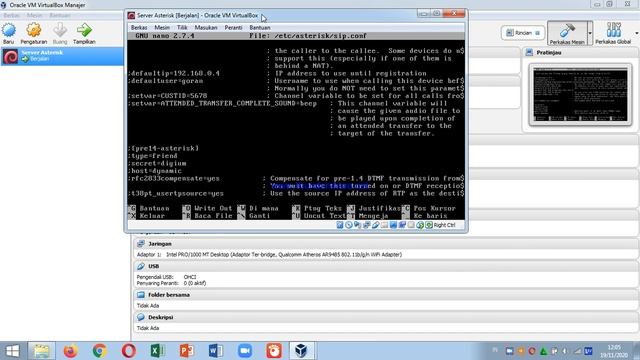This screenshot has width=640, height=360.
Task: Click display indicator icon in VM status bar
Action: pos(393,225)
